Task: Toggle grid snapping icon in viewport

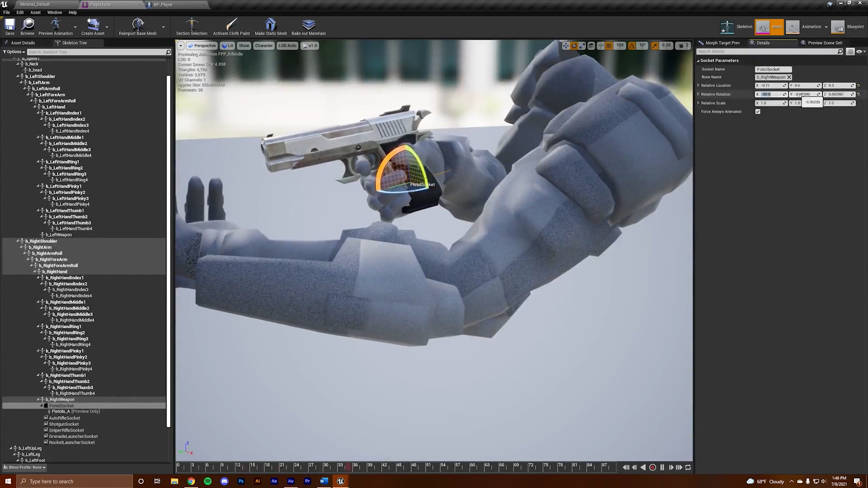Action: point(609,46)
